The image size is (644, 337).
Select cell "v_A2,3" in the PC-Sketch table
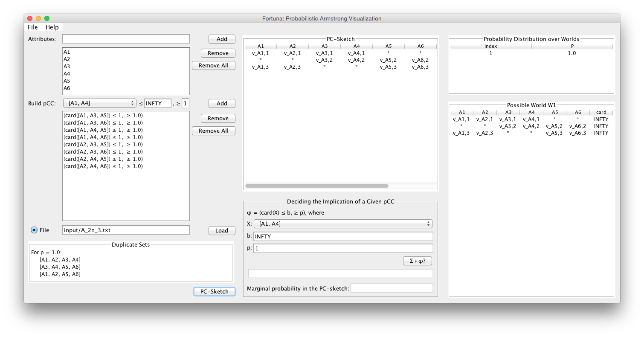click(293, 67)
